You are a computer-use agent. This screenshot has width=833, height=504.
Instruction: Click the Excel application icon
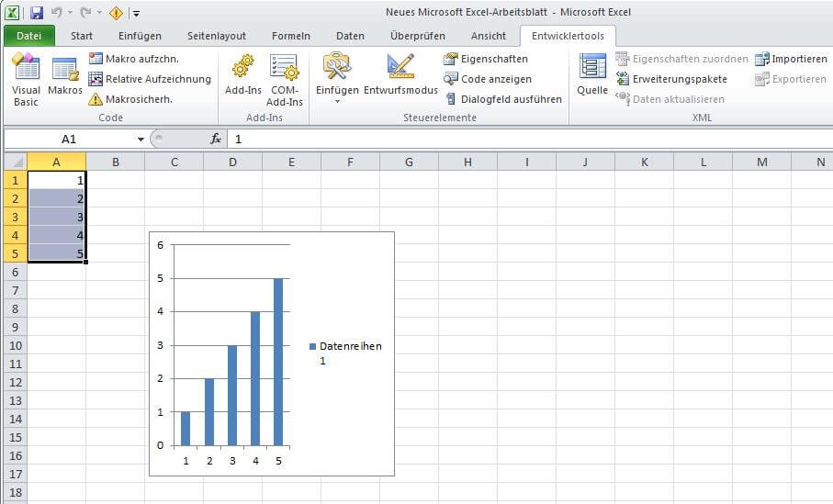(x=12, y=12)
